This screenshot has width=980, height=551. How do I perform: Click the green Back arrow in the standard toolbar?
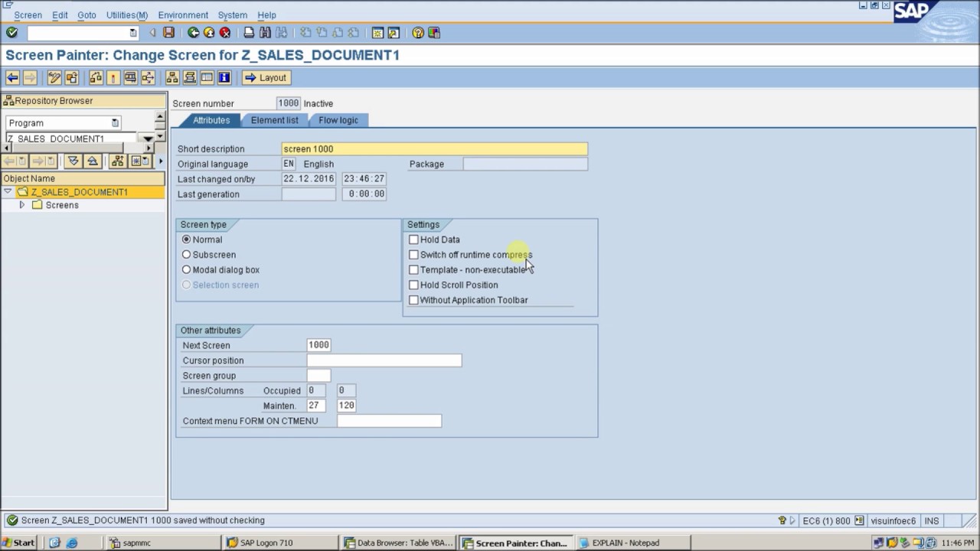click(193, 33)
